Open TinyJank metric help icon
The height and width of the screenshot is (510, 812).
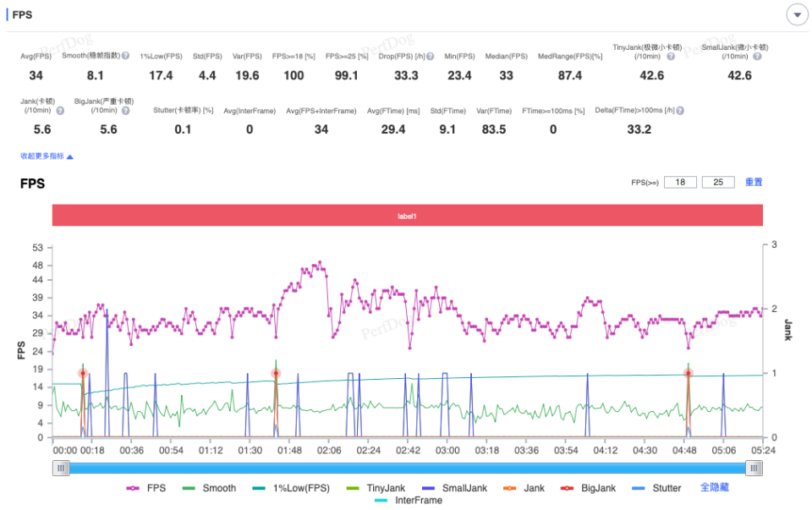coord(671,57)
